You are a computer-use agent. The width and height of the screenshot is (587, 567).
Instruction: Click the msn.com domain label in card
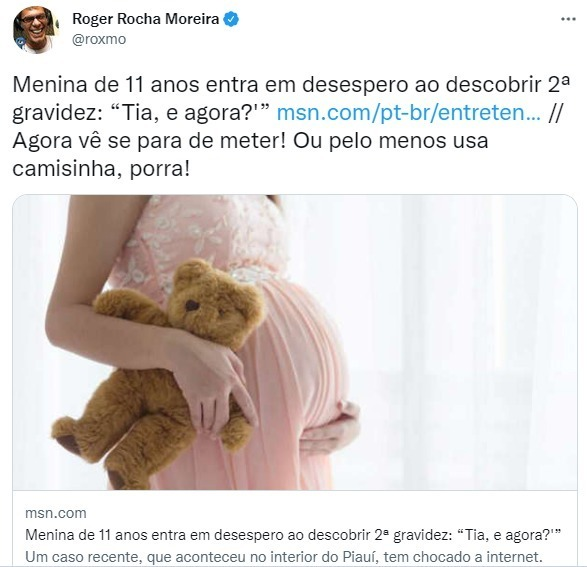pyautogui.click(x=56, y=513)
